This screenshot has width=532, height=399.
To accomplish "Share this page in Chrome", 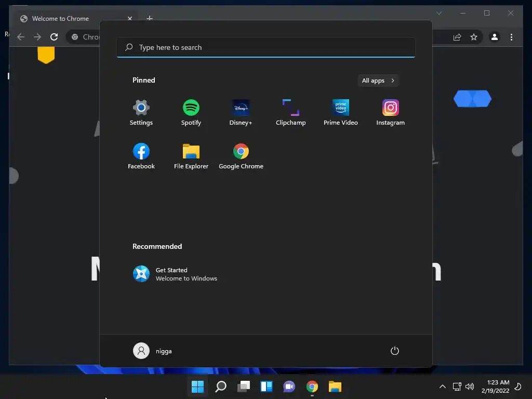I will [457, 37].
